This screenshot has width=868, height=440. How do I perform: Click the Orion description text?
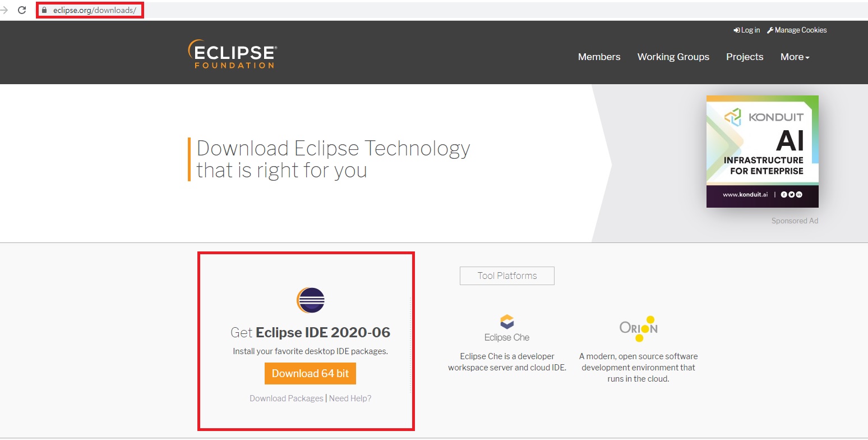pos(639,368)
